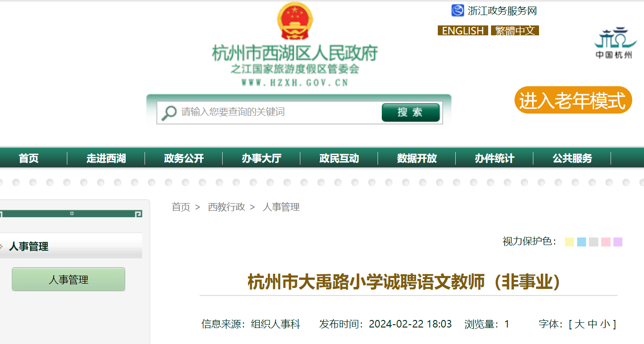The height and width of the screenshot is (344, 644).
Task: Switch to 繁體中文 version
Action: [515, 31]
